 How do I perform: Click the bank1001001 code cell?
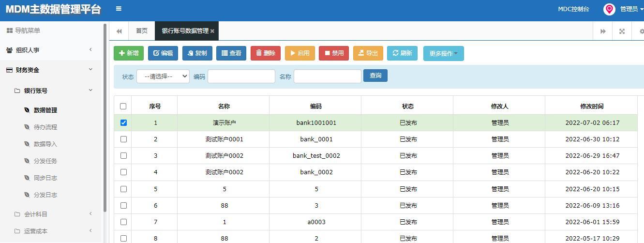tap(316, 122)
